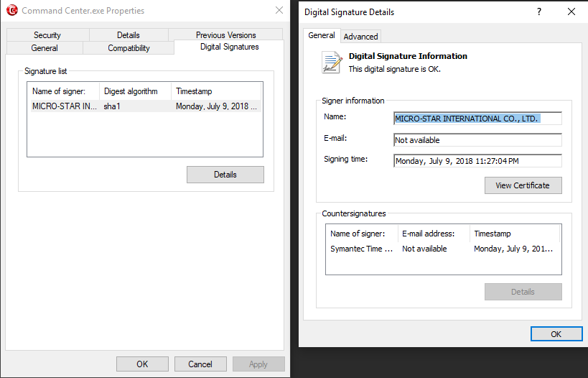Click Cancel in the Properties window

pyautogui.click(x=200, y=364)
